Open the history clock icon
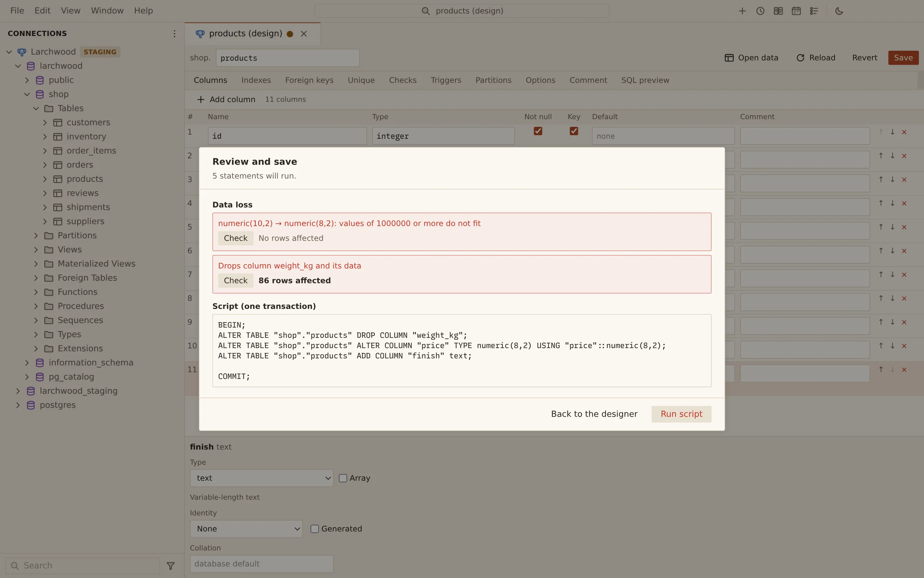This screenshot has height=578, width=924. coord(760,11)
